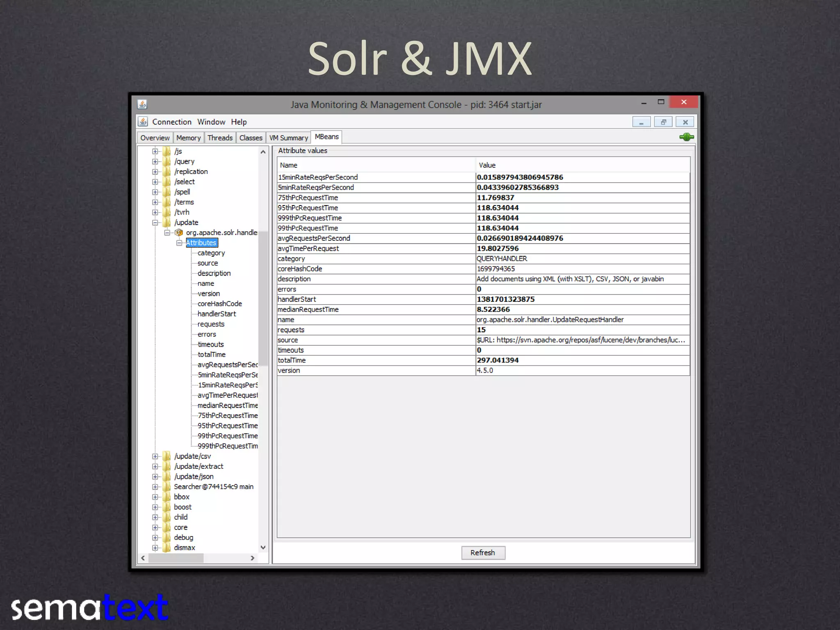Image resolution: width=840 pixels, height=630 pixels.
Task: Select the medianRequestTime attribute in tree
Action: [x=228, y=405]
